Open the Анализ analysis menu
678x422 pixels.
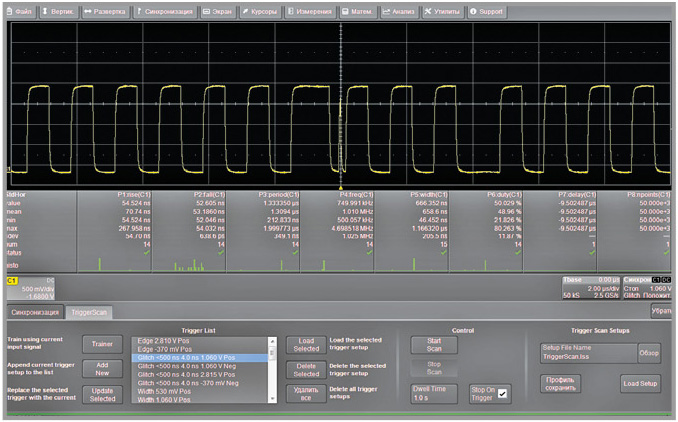pos(400,10)
